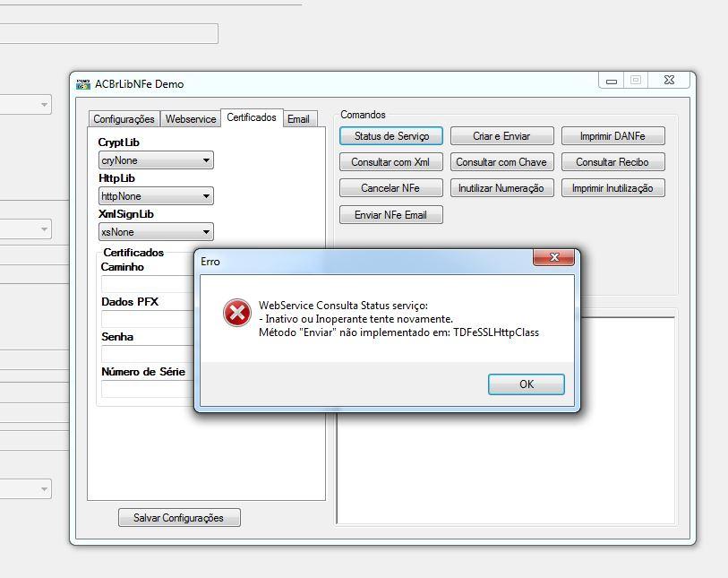Open the Configurações tab

coord(124,119)
